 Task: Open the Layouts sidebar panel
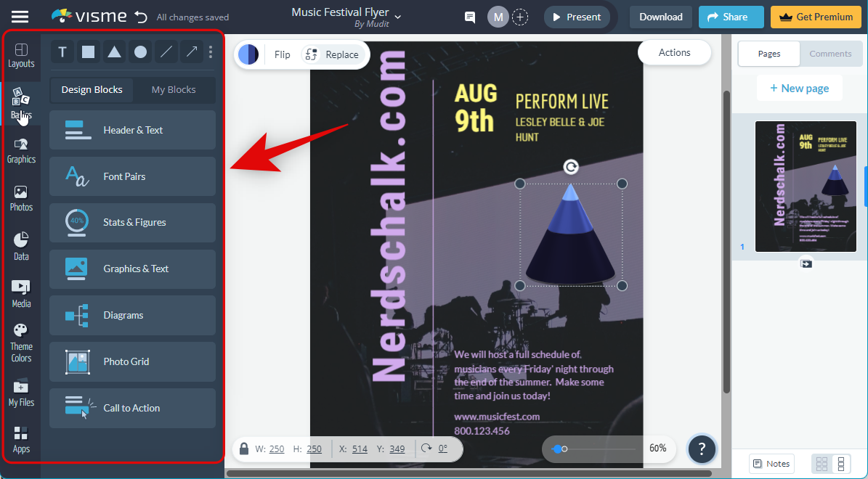pos(21,56)
